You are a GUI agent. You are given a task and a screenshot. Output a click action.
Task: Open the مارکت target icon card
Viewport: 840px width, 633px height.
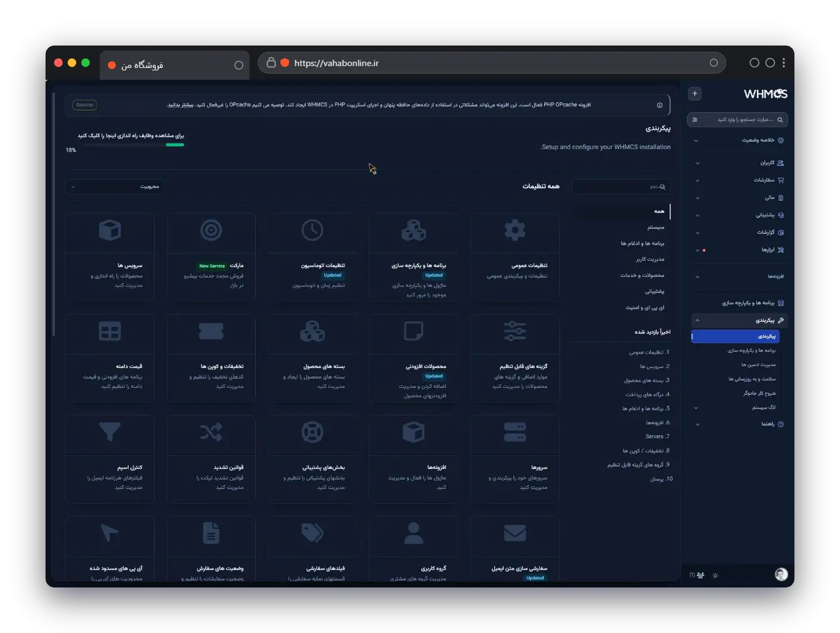tap(211, 230)
